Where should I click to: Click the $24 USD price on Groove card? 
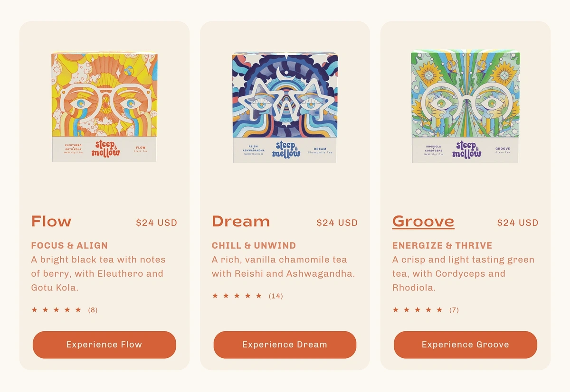(517, 223)
